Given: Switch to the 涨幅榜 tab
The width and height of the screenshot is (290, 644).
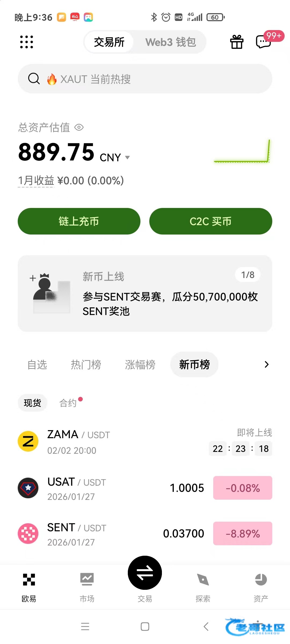Looking at the screenshot, I should [x=140, y=365].
